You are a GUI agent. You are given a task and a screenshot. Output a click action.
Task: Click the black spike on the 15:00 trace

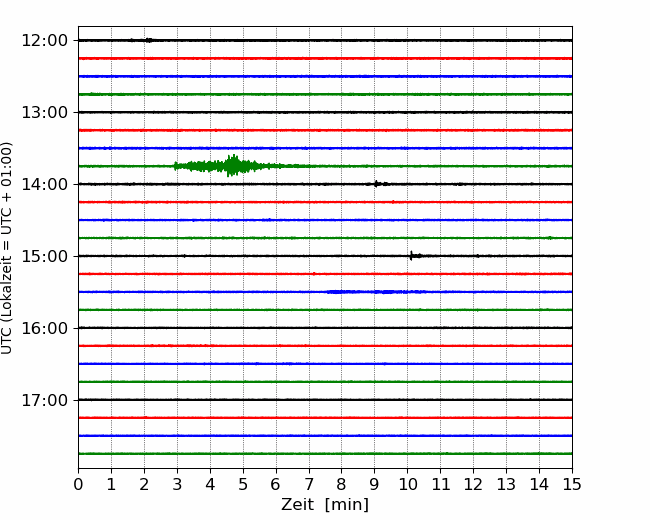tap(412, 255)
